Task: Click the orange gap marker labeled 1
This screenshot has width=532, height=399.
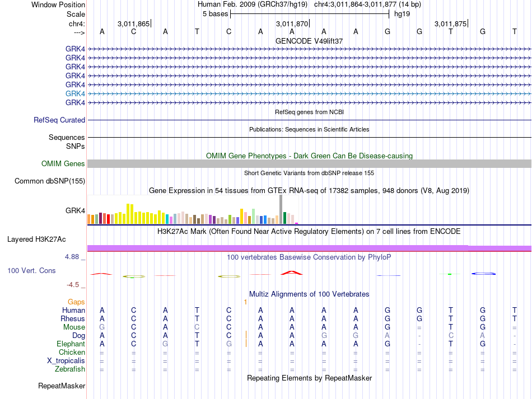Action: (245, 302)
